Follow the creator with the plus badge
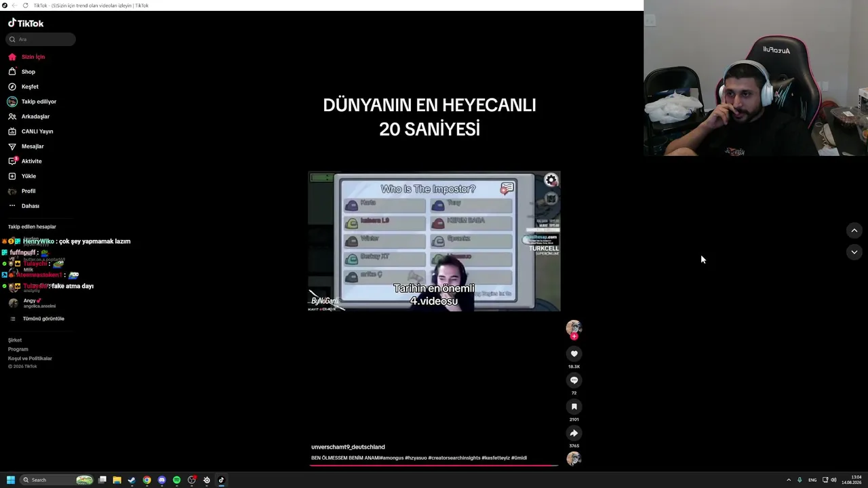Viewport: 868px width, 488px height. point(574,337)
